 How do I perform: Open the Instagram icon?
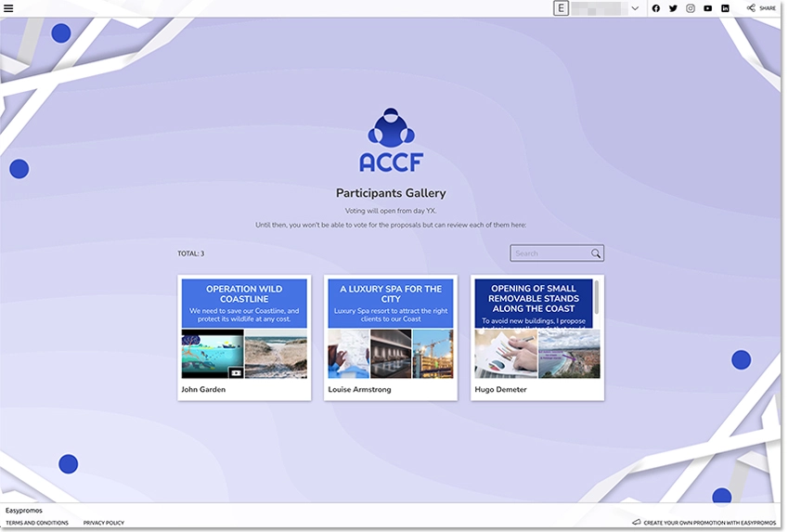click(691, 8)
